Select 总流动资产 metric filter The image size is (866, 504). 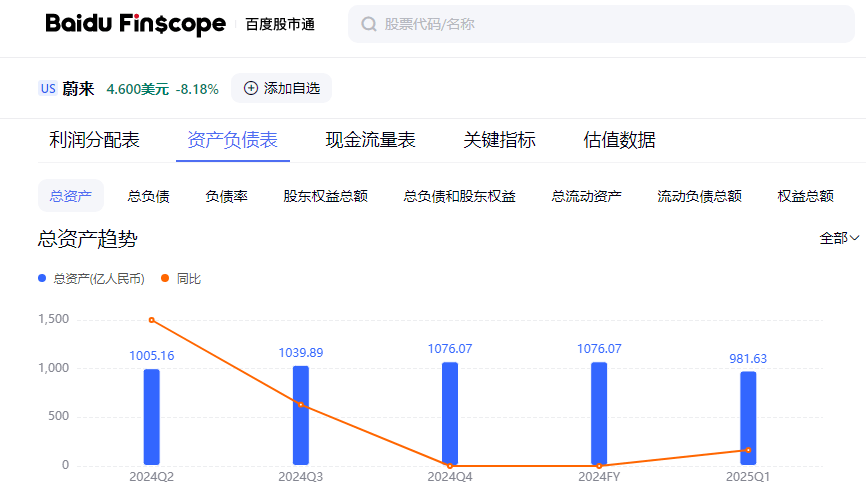(586, 196)
